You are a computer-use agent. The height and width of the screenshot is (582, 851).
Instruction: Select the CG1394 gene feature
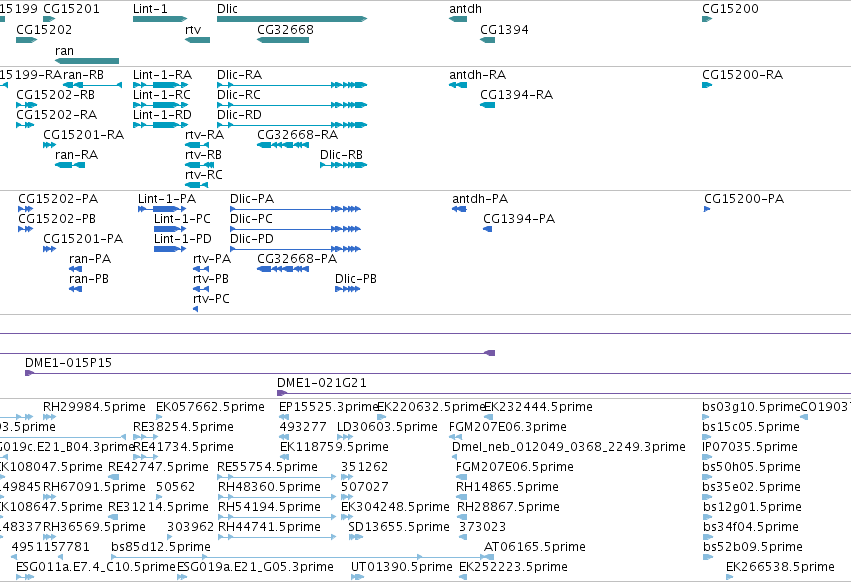487,40
